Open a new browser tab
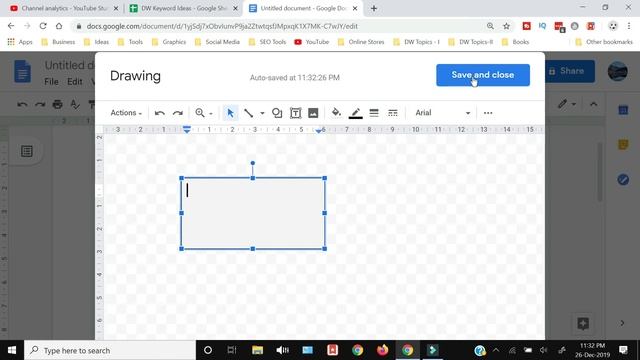This screenshot has height=360, width=640. [374, 8]
